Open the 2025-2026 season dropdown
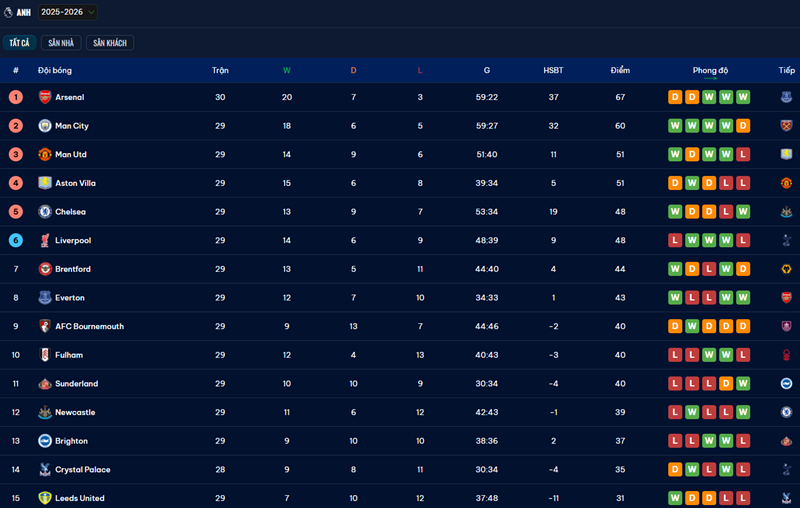The width and height of the screenshot is (800, 508). pyautogui.click(x=67, y=12)
